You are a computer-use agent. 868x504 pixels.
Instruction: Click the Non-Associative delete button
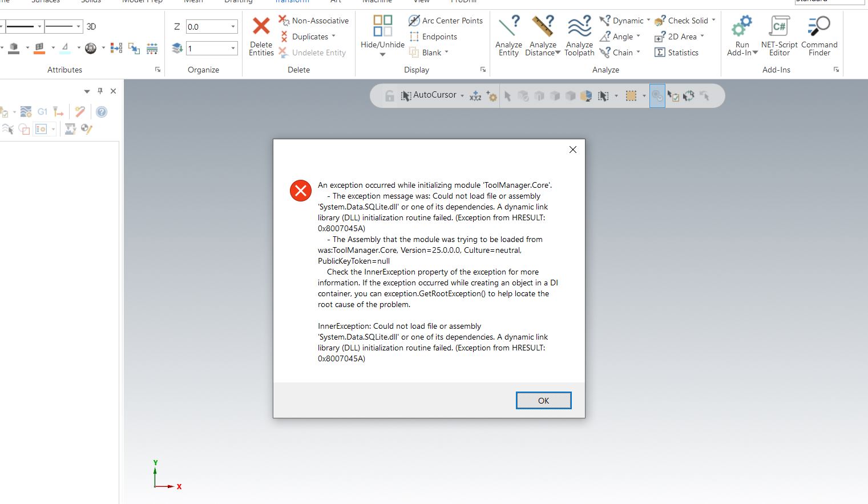pos(314,21)
